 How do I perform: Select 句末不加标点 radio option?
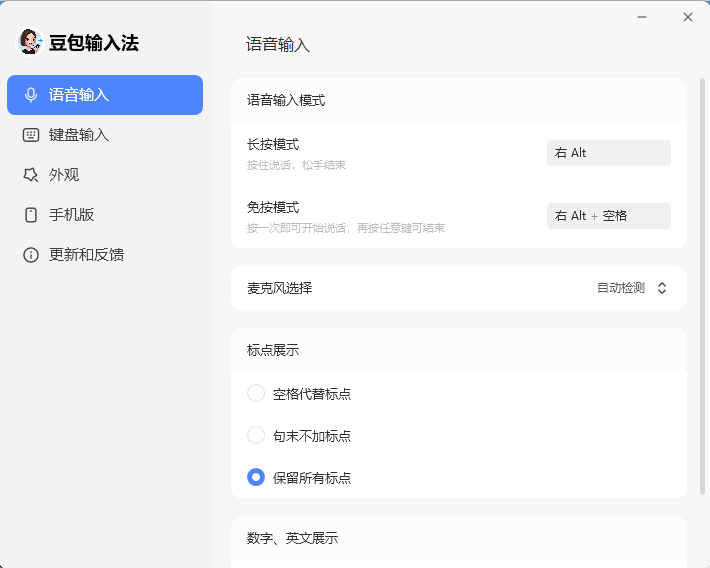coord(256,435)
